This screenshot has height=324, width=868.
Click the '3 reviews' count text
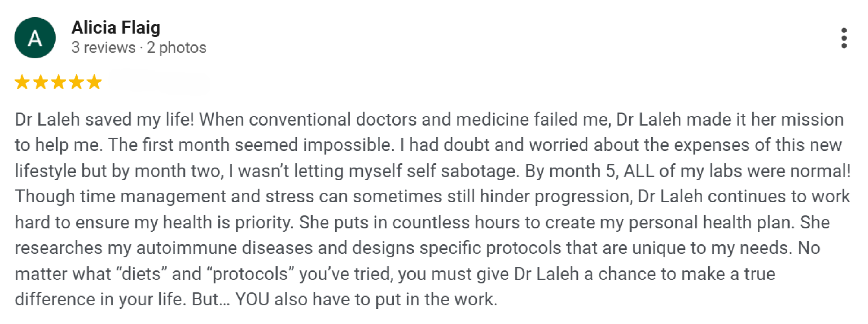[x=103, y=47]
